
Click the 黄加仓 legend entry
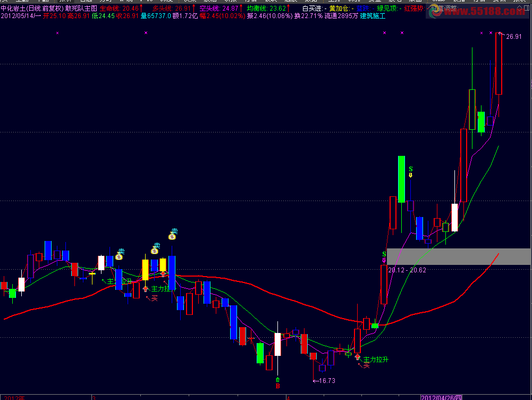coord(341,9)
